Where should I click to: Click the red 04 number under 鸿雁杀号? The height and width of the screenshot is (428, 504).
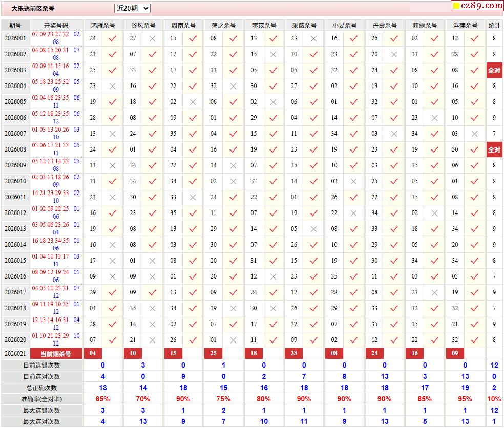coord(93,354)
